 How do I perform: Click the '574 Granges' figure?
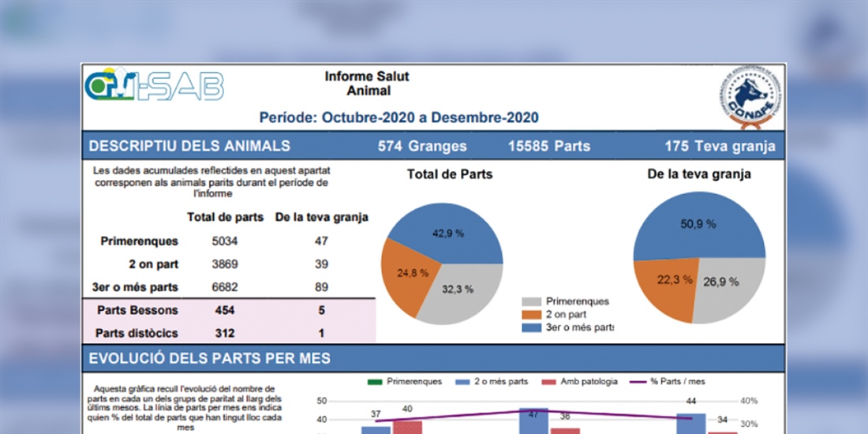(422, 147)
